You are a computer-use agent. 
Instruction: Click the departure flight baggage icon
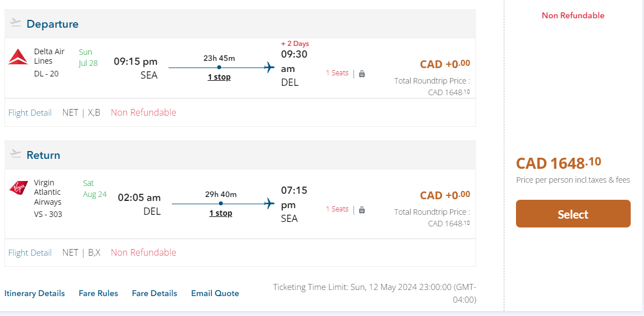point(362,74)
